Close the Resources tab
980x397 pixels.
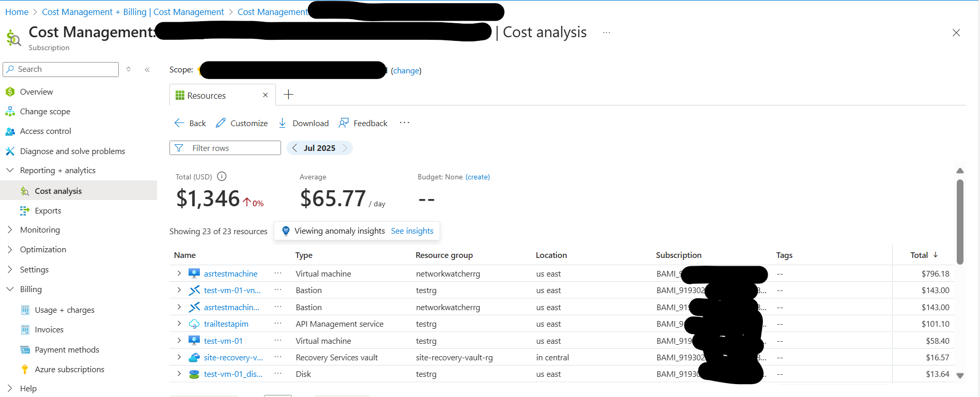coord(265,95)
